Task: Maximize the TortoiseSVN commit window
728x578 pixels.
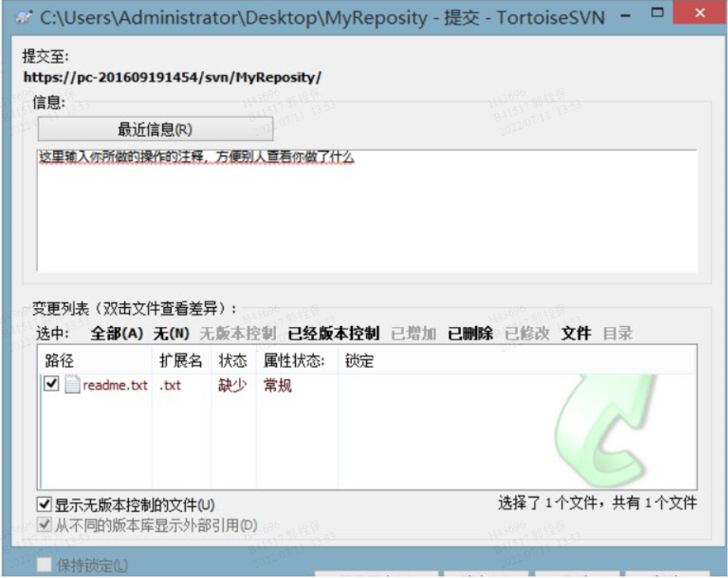Action: 657,13
